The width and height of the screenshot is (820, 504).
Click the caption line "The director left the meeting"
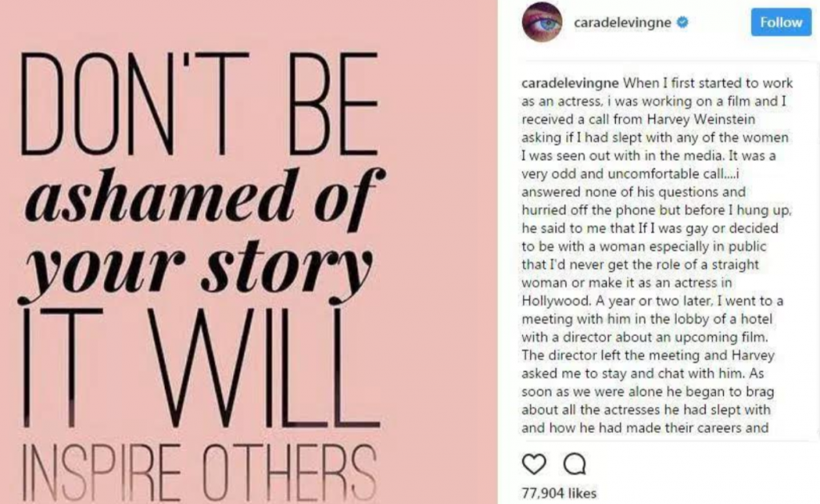(648, 355)
